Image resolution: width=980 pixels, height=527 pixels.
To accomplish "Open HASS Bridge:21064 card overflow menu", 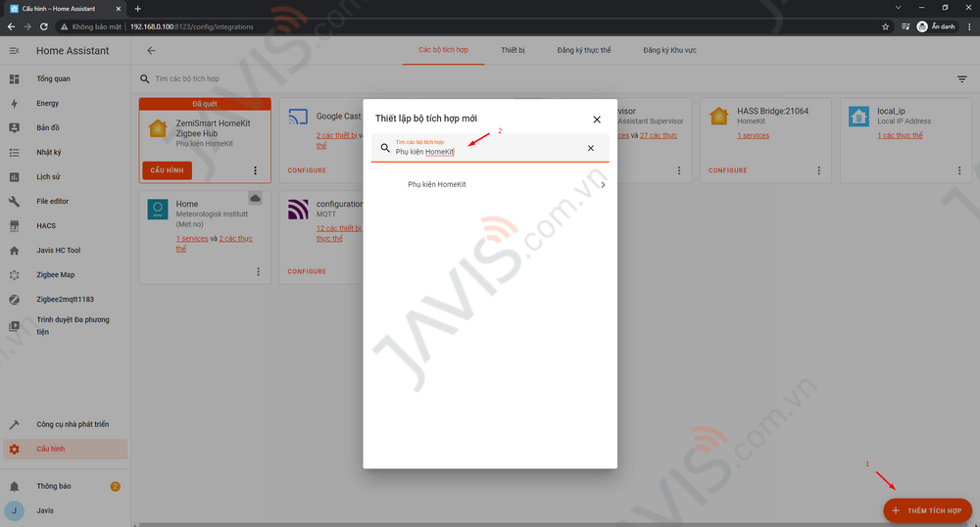I will pos(818,170).
